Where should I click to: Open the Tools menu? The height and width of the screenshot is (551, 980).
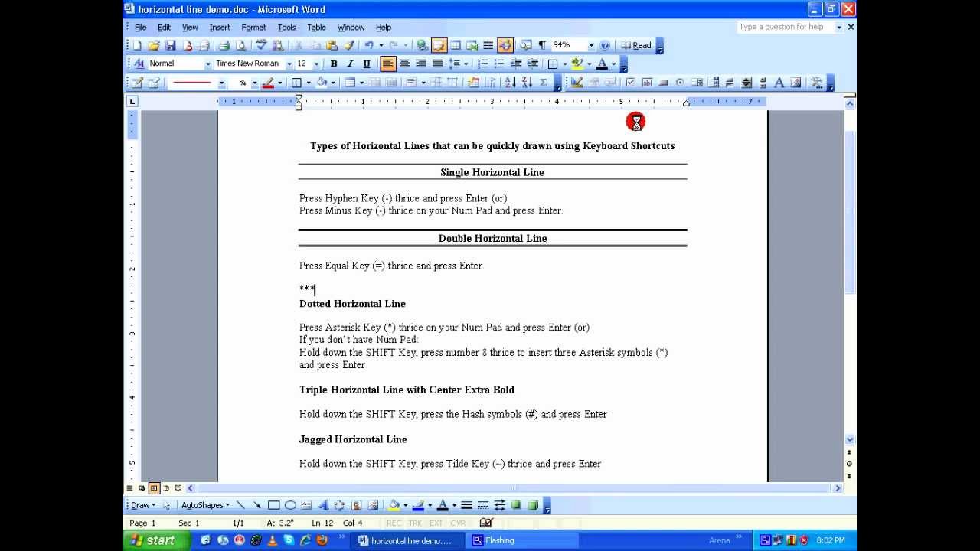[x=286, y=28]
